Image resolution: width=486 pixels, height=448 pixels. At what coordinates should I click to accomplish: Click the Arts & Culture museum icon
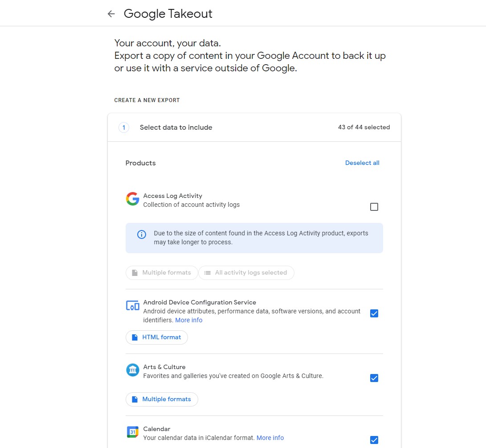coord(132,370)
